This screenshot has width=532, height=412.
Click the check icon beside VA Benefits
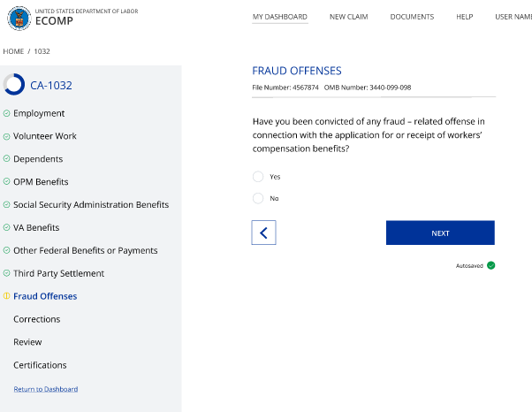coord(7,227)
